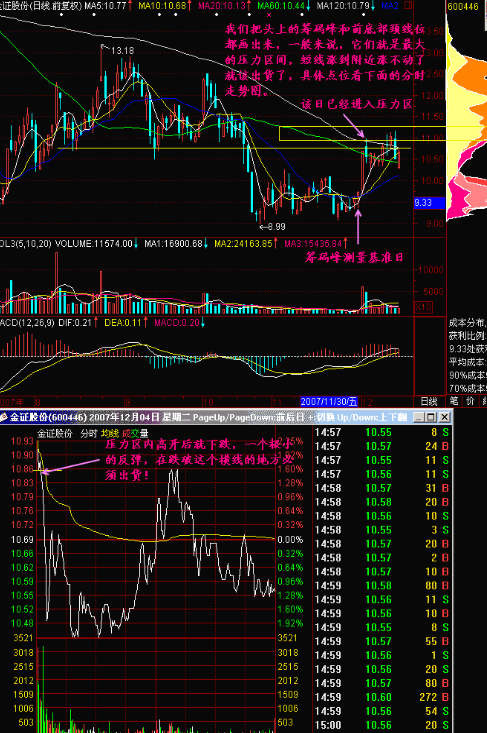Click the 13.18 high price marker

122,50
